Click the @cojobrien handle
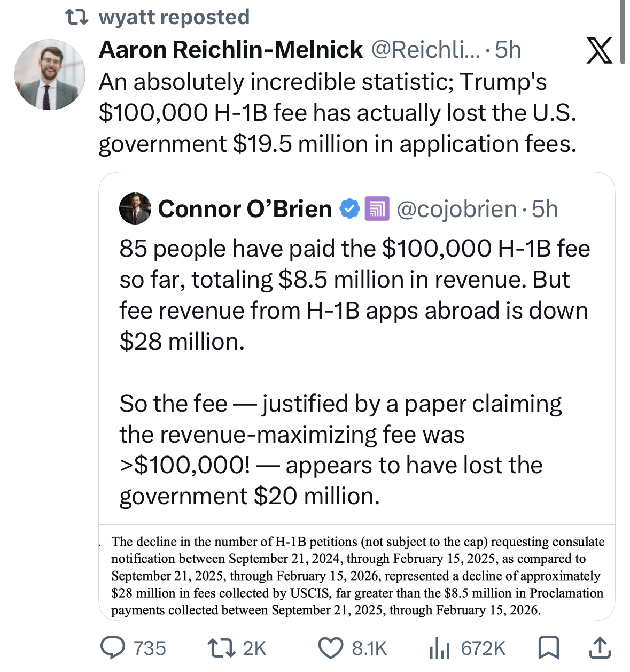The width and height of the screenshot is (630, 672). tap(457, 209)
